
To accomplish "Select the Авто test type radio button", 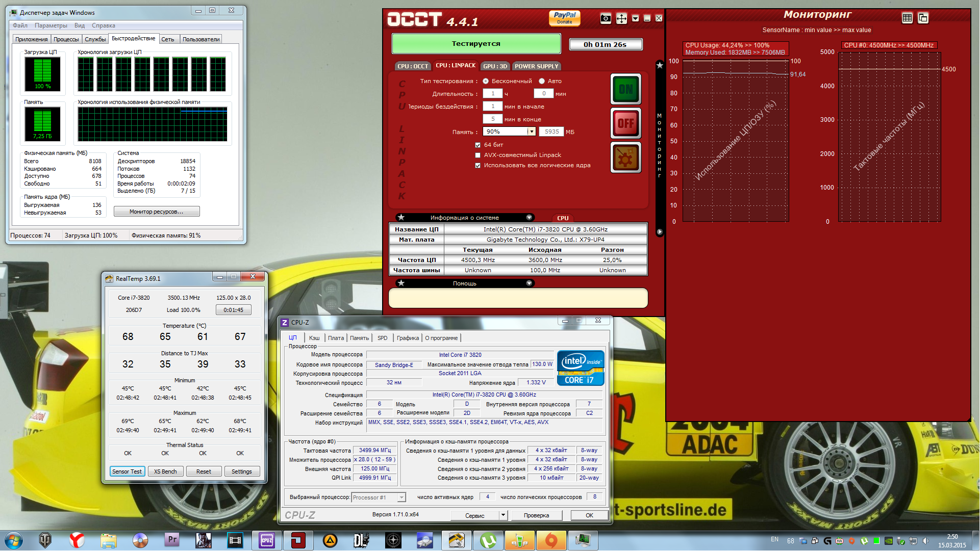I will 542,81.
